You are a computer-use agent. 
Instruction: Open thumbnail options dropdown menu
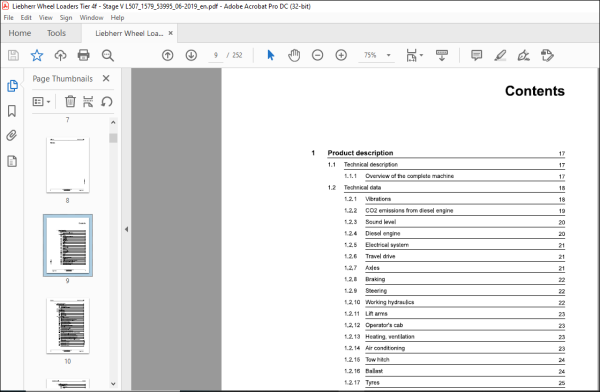[42, 102]
